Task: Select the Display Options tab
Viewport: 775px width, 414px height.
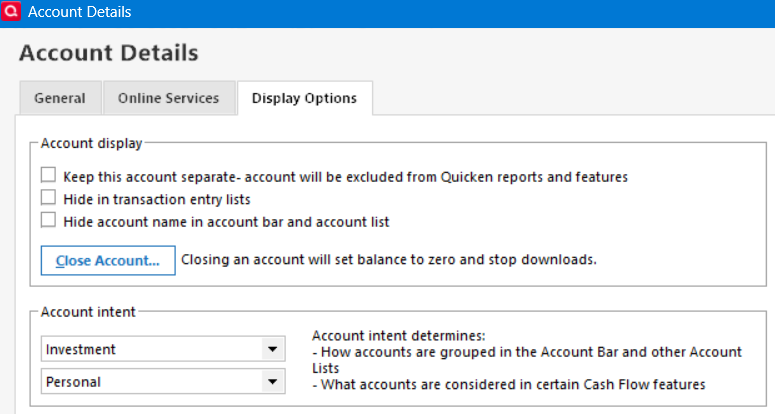Action: 304,98
